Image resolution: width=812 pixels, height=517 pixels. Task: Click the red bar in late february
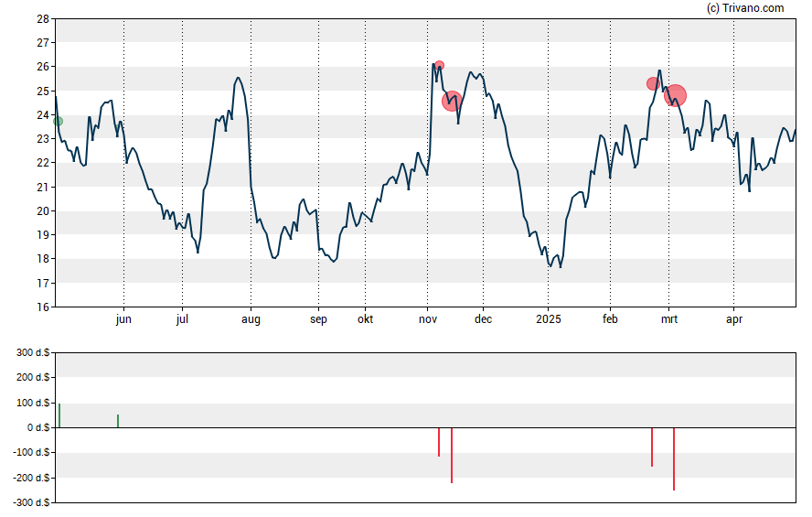point(652,447)
